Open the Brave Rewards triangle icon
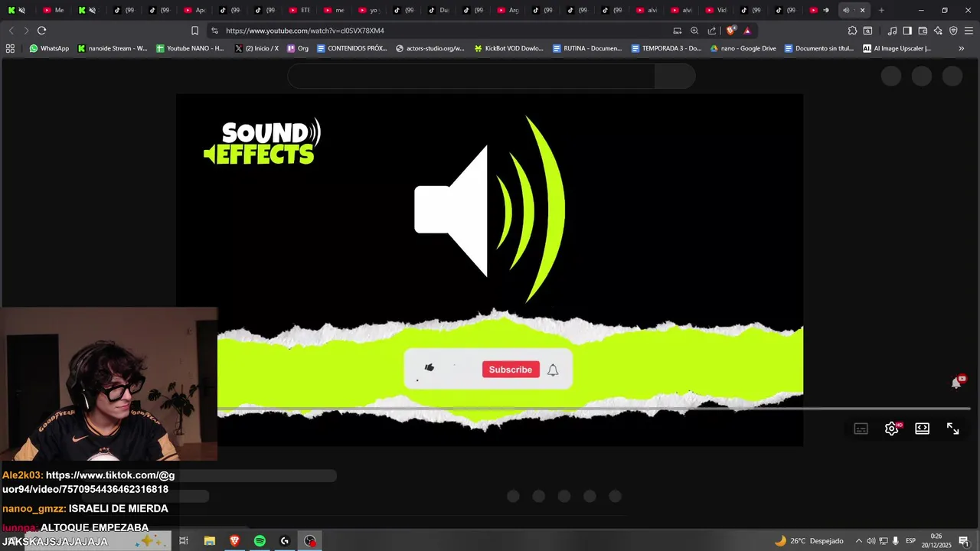Viewport: 980px width, 551px height. [x=747, y=31]
